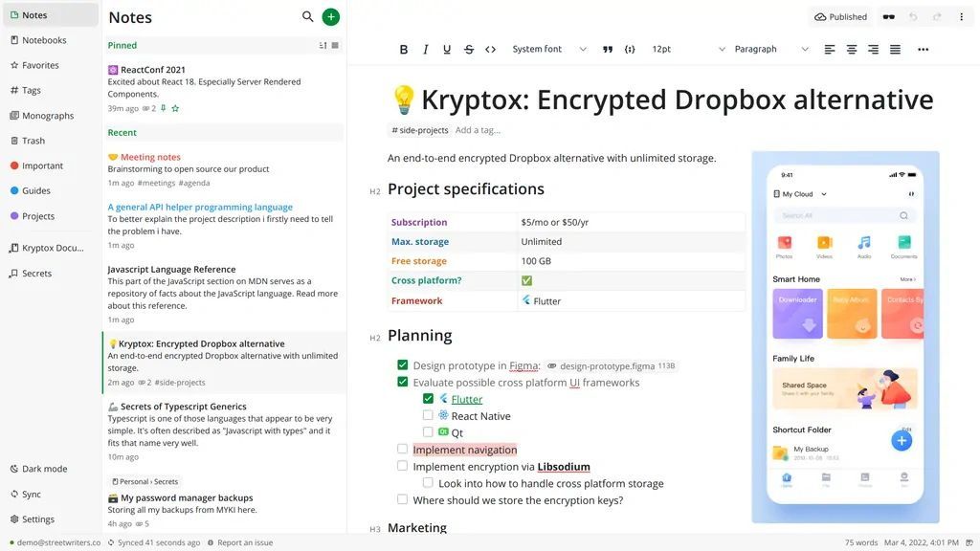980x551 pixels.
Task: Click the align center icon
Action: [851, 48]
